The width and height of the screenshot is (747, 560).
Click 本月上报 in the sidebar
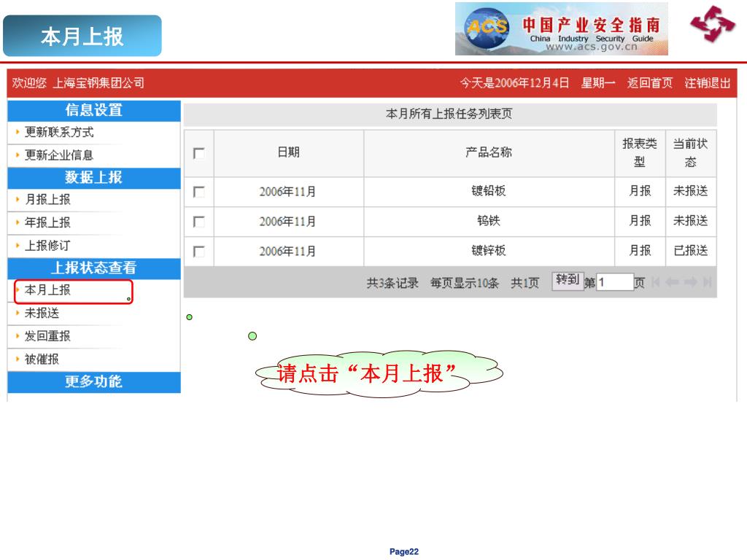(47, 290)
